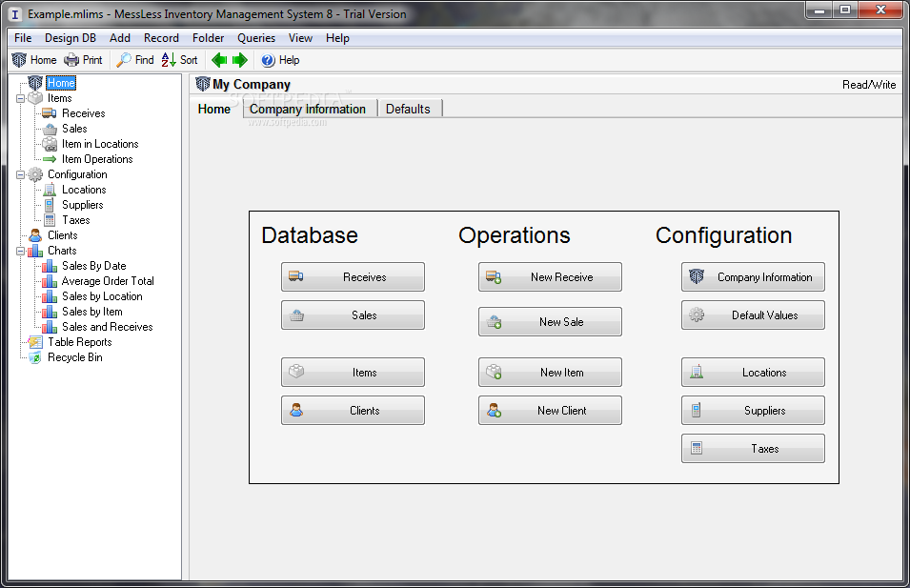Click the Clients person icon in tree
This screenshot has width=910, height=588.
35,235
